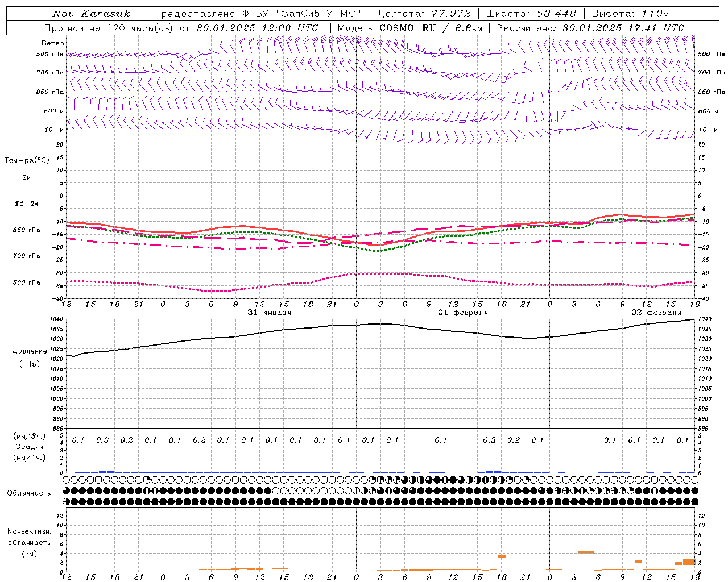Click the '01 февраля' date label
The image size is (728, 582).
point(463,313)
